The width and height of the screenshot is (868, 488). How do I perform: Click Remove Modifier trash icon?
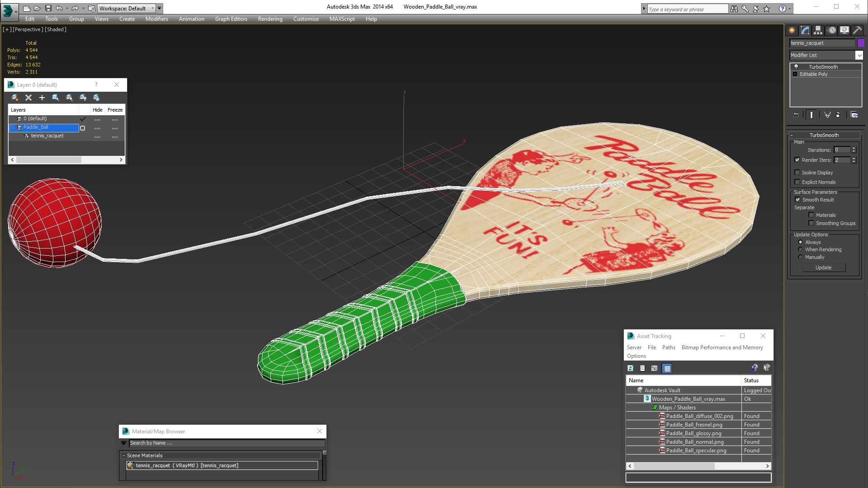coord(838,115)
